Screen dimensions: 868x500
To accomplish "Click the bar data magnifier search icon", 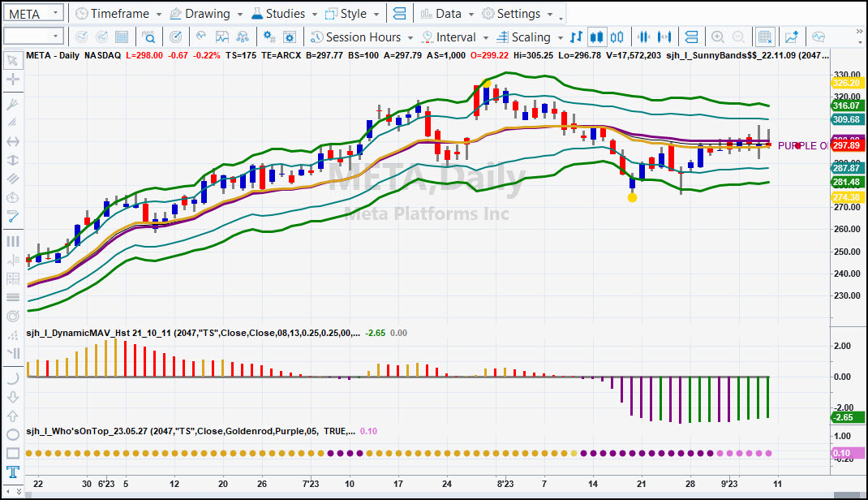I will tap(148, 37).
